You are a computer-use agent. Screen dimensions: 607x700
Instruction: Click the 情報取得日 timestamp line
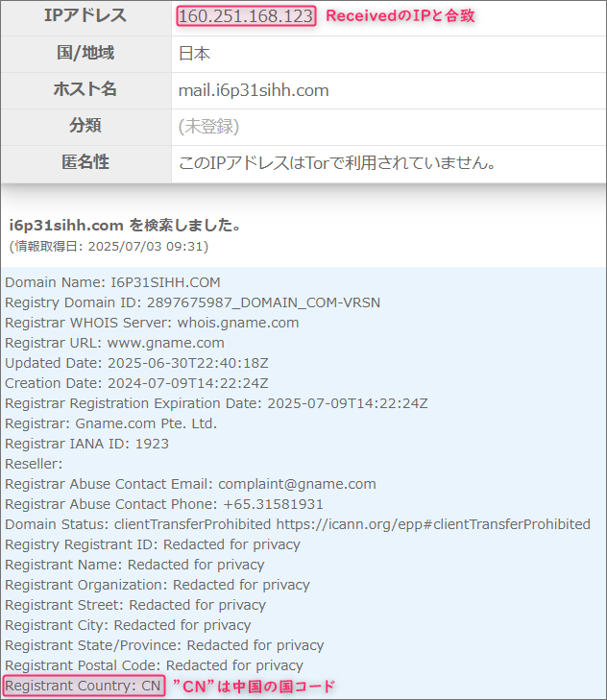coord(109,247)
